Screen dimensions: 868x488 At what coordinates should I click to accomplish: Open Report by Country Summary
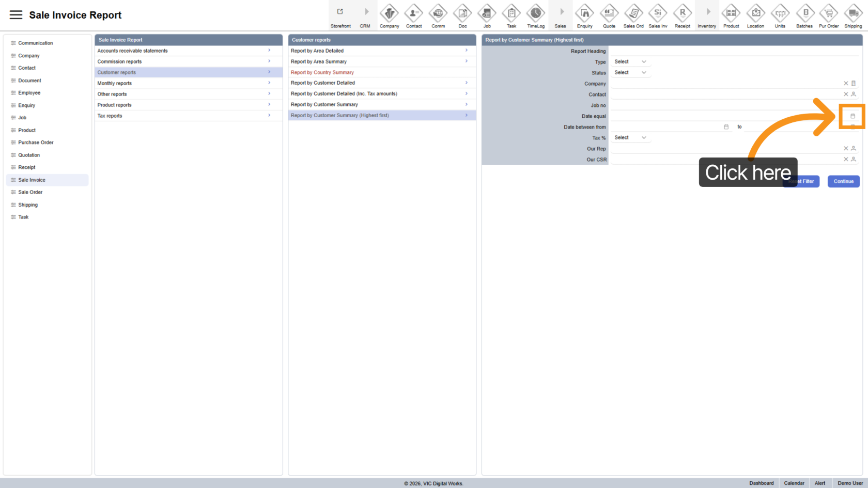pos(322,72)
